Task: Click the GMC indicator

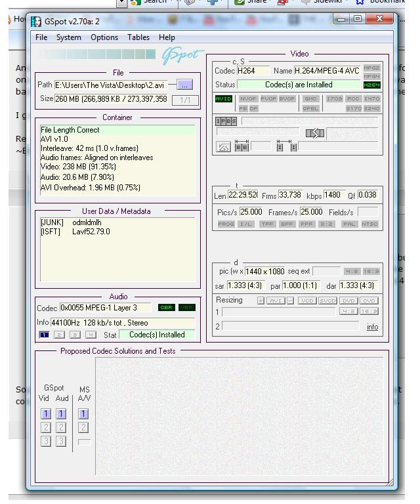Action: [310, 98]
